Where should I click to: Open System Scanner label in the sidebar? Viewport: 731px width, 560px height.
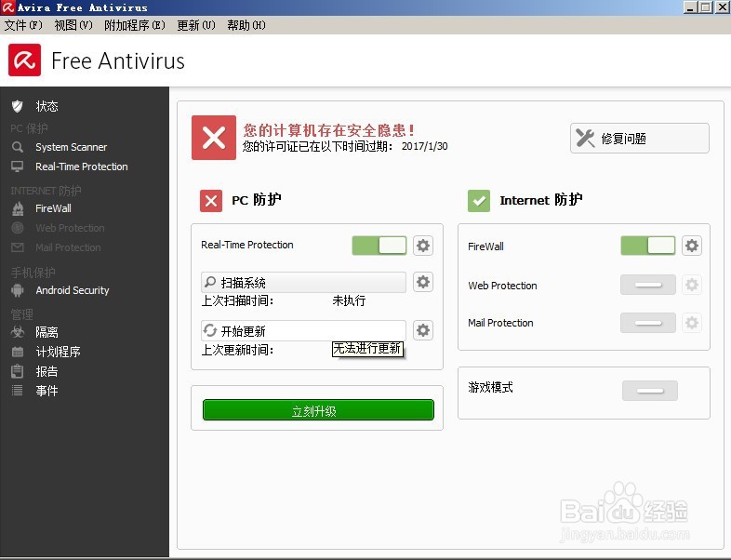tap(72, 147)
